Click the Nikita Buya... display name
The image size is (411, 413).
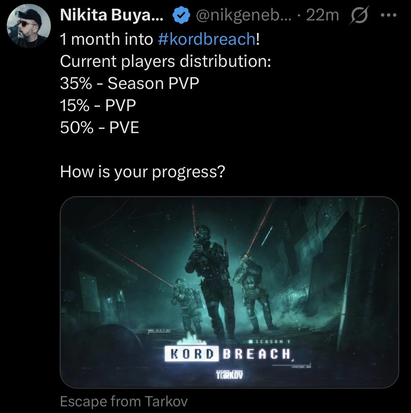[112, 15]
